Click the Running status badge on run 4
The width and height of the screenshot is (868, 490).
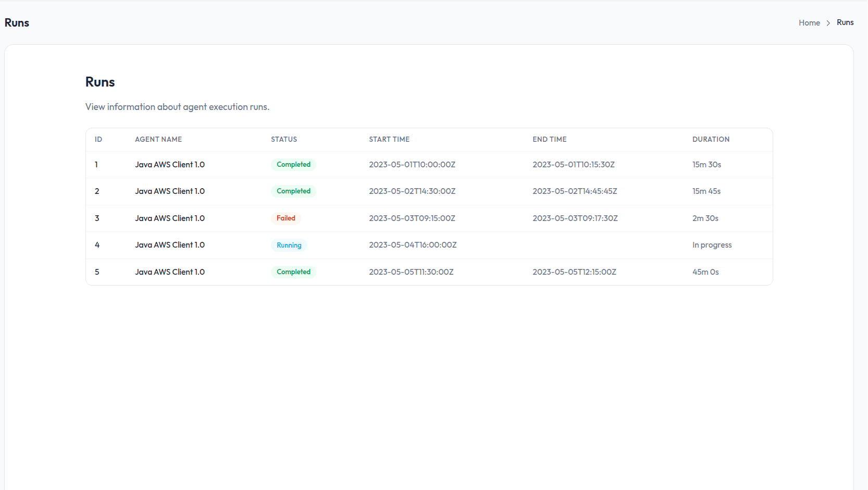(289, 245)
